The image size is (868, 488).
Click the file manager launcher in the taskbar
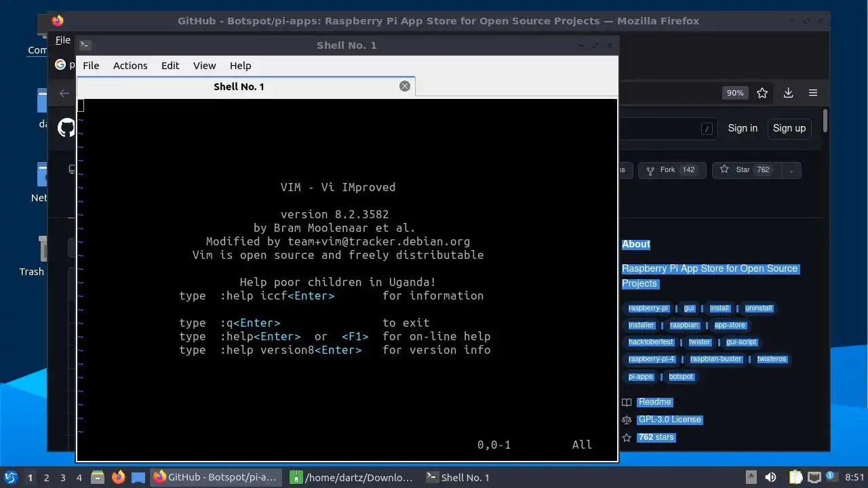click(98, 477)
